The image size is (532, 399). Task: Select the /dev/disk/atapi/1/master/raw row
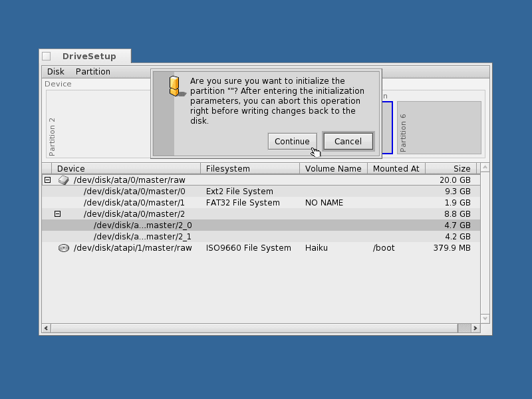click(261, 248)
